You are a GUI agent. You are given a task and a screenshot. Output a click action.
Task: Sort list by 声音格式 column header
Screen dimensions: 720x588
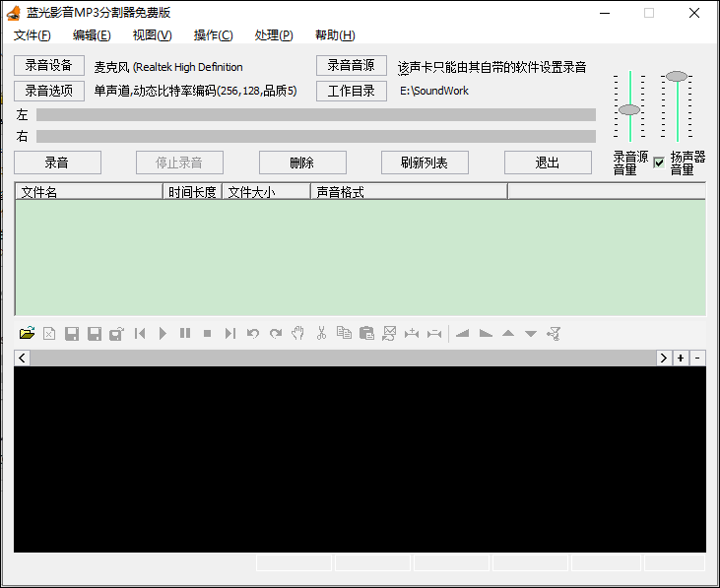pyautogui.click(x=409, y=192)
